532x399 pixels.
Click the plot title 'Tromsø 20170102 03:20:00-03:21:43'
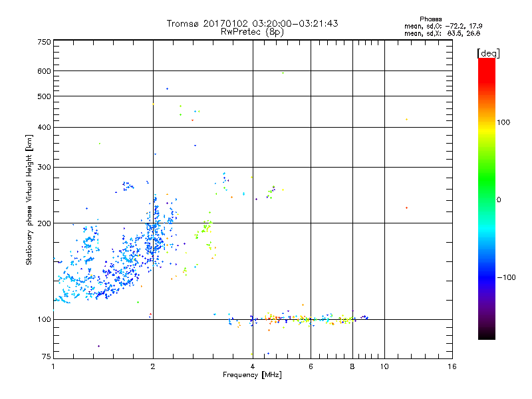tap(252, 23)
